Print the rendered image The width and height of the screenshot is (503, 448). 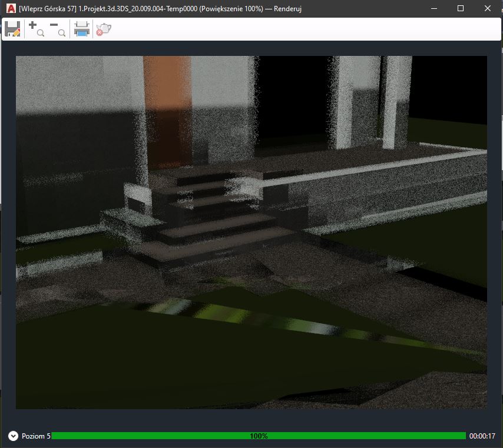81,28
